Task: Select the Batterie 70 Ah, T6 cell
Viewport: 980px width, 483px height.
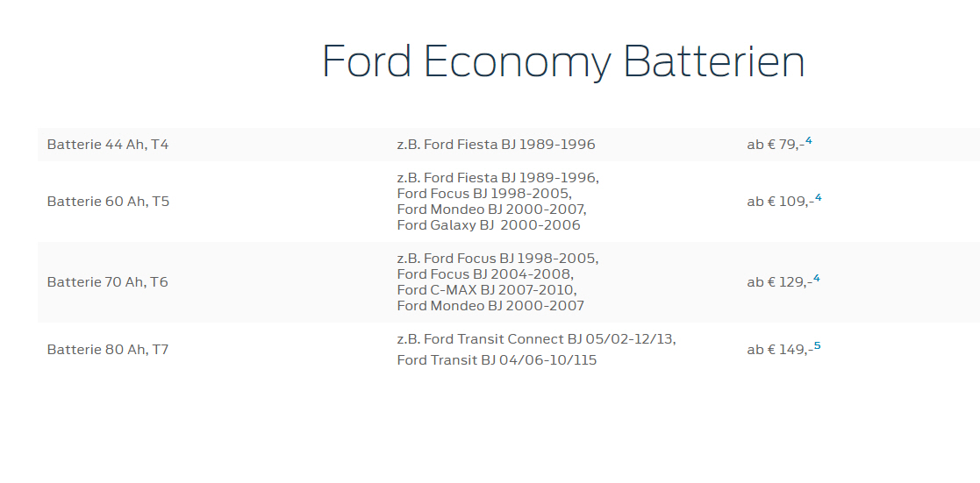Action: 108,282
